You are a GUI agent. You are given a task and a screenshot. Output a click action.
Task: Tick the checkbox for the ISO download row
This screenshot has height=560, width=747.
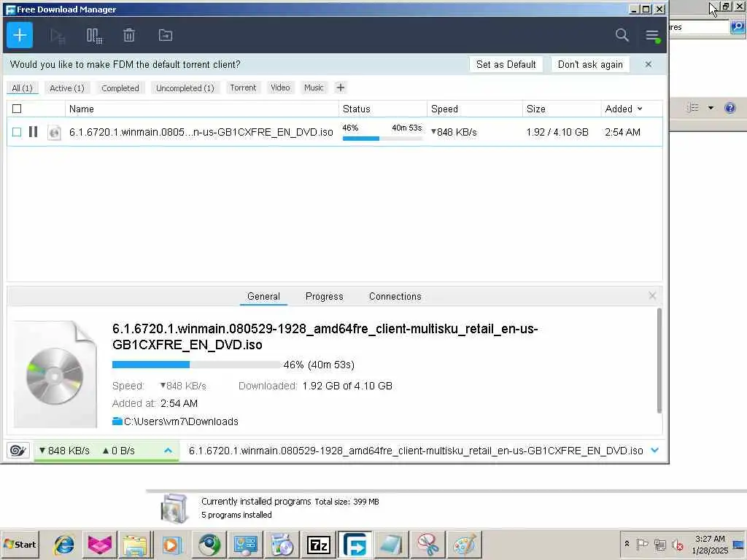(17, 132)
